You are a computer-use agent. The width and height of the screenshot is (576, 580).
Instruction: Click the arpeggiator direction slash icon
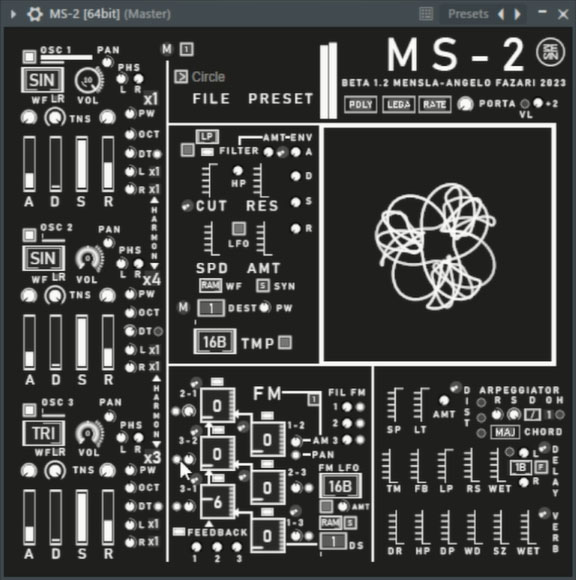pos(533,415)
